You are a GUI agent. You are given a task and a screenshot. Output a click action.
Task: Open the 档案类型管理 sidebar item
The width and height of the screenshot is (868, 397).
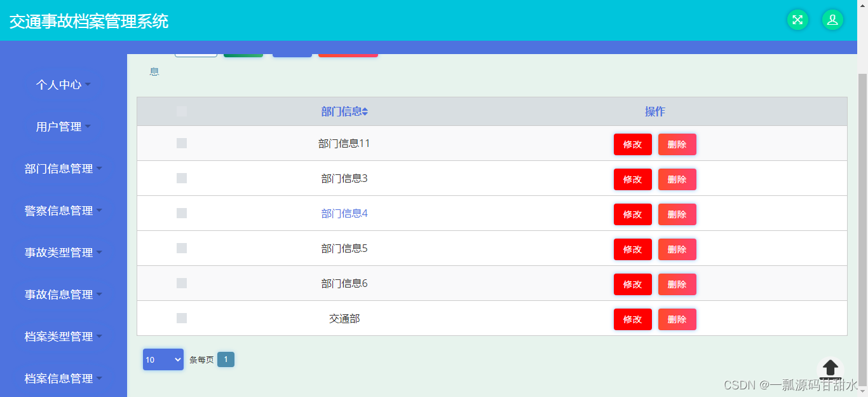pyautogui.click(x=64, y=337)
